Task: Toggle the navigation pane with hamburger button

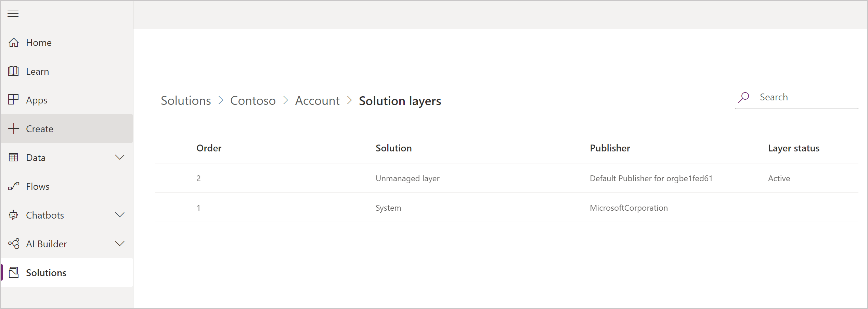Action: [x=13, y=14]
